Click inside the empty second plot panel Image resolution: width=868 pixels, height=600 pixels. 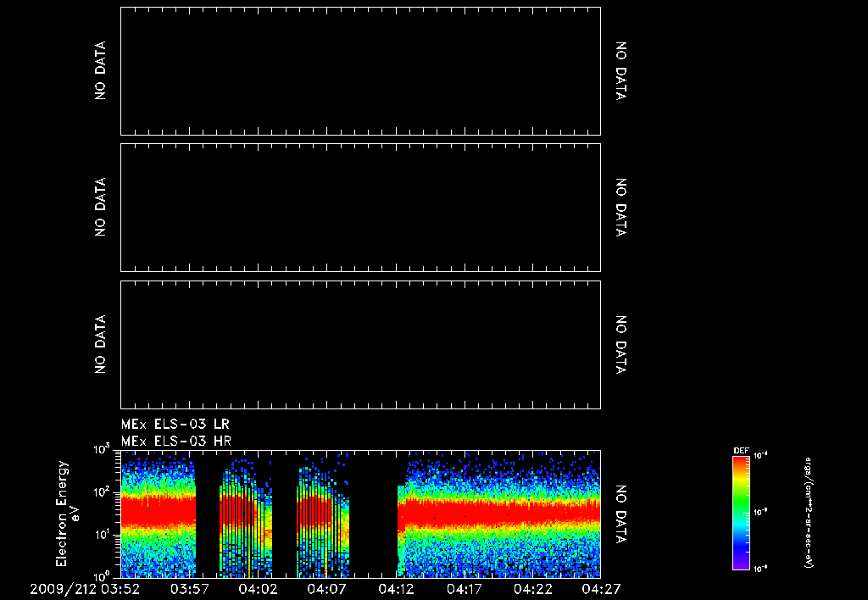pyautogui.click(x=360, y=208)
